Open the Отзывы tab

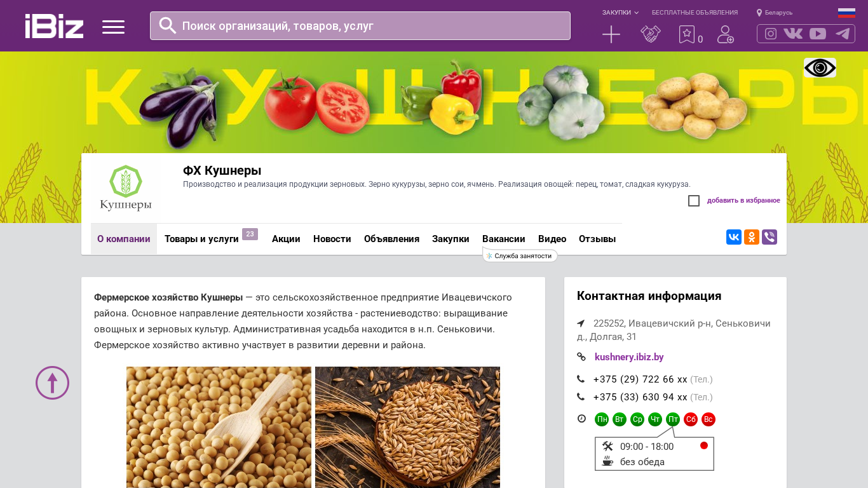(597, 239)
